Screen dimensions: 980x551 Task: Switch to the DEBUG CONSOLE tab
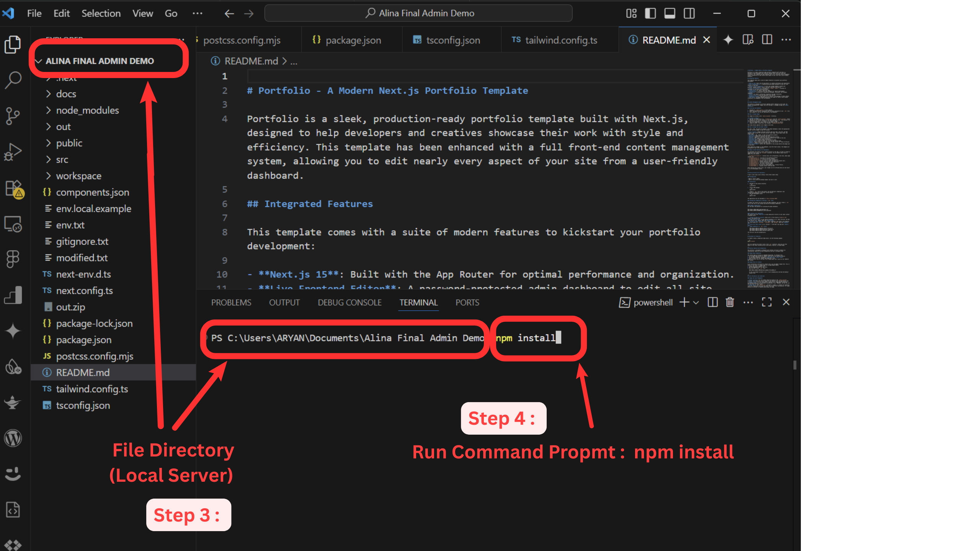(349, 302)
